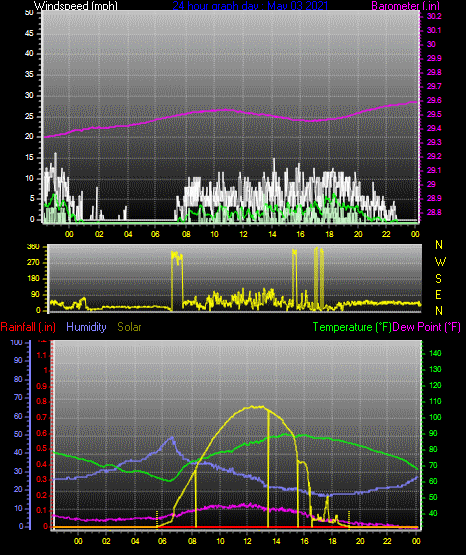This screenshot has height=555, width=466.
Task: Click the "Windspeed (mph)" axis title
Action: click(75, 6)
